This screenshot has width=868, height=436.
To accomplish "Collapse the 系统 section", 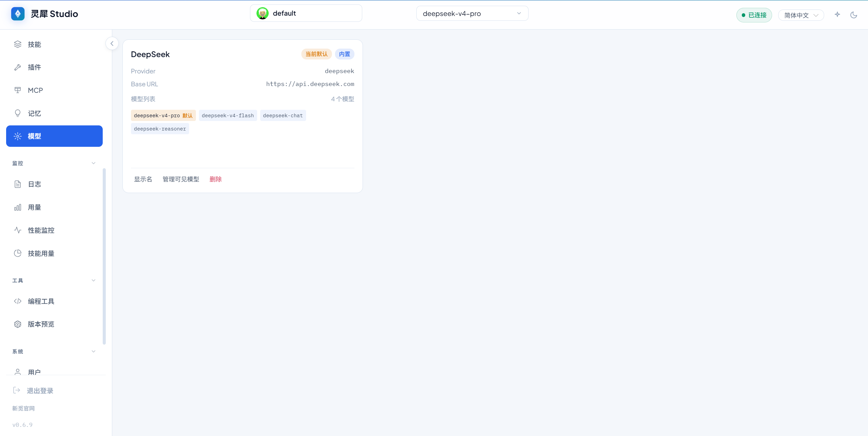I will coord(94,351).
